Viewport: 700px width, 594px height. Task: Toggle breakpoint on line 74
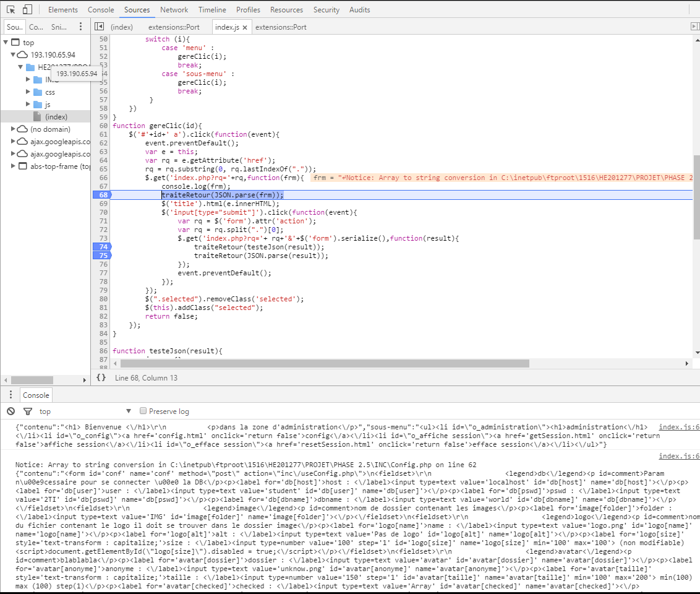(x=102, y=246)
